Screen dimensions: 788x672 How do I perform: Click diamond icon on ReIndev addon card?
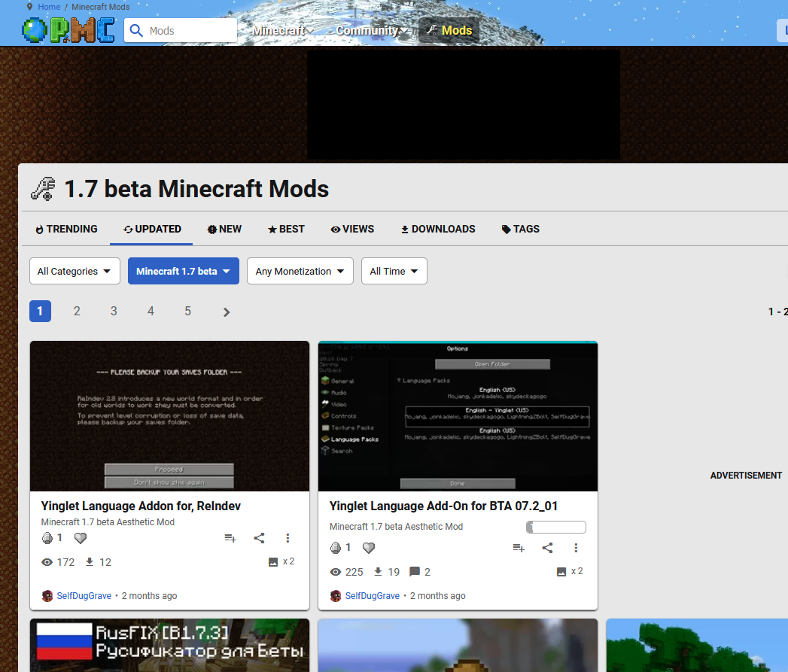[47, 538]
